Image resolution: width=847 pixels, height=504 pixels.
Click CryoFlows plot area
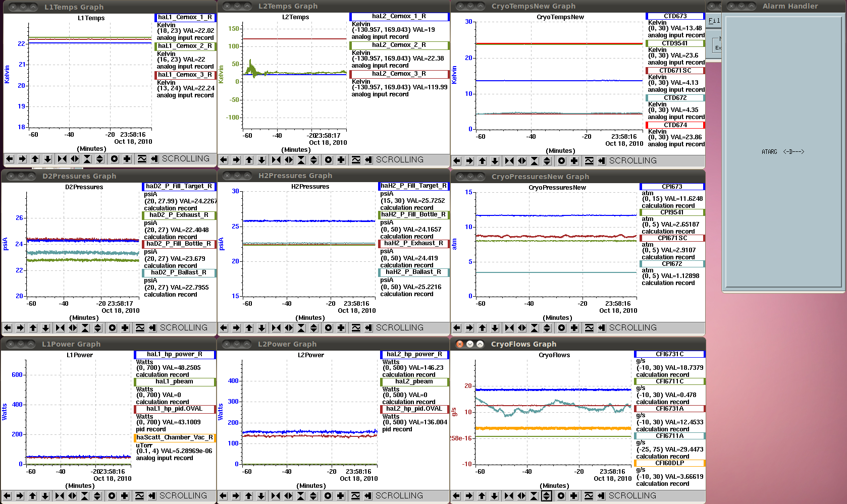click(553, 412)
